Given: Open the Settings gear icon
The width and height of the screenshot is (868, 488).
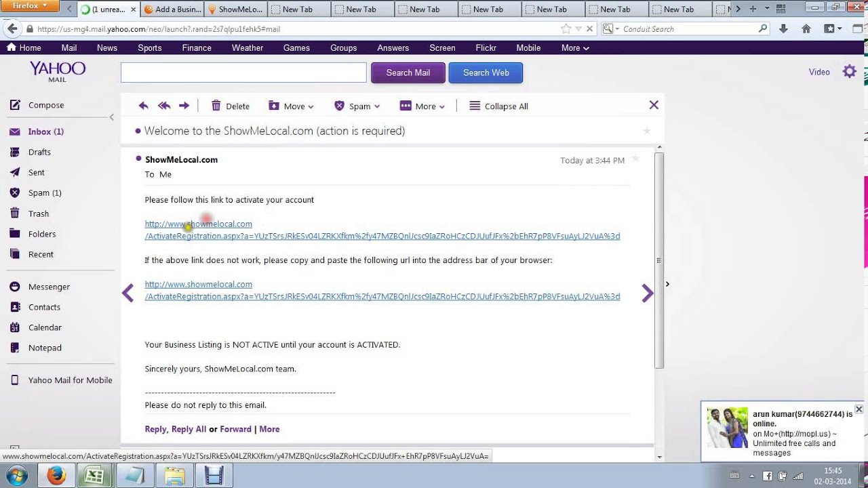Looking at the screenshot, I should 849,71.
